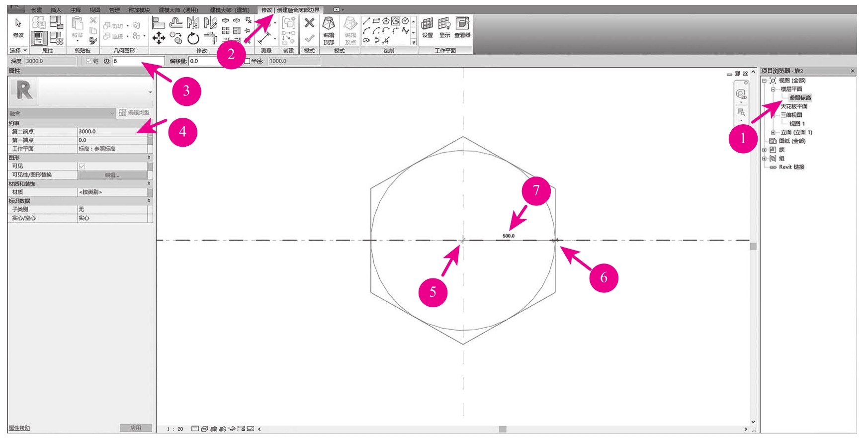The image size is (868, 441).
Task: Click the 粘贴 (Paste) clipboard icon
Action: click(x=77, y=24)
